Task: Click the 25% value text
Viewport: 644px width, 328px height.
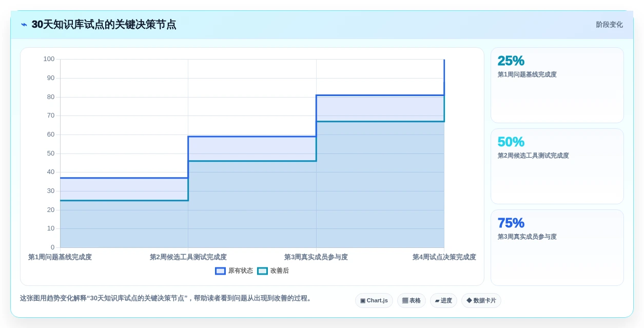Action: [x=511, y=61]
